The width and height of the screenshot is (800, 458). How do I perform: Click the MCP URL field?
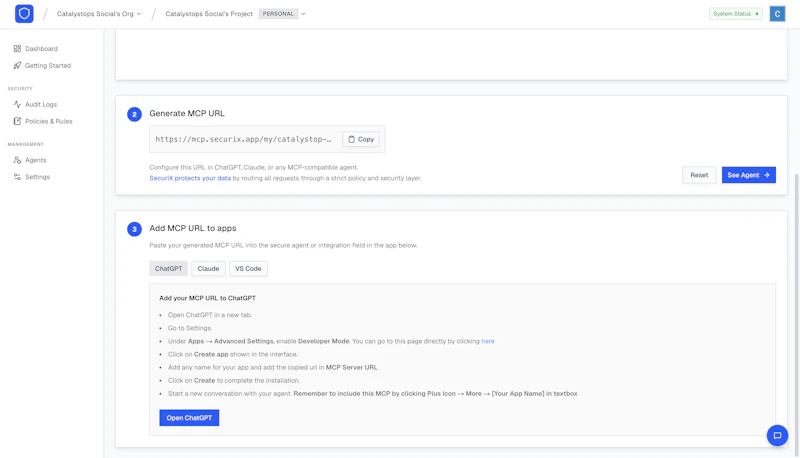click(244, 139)
